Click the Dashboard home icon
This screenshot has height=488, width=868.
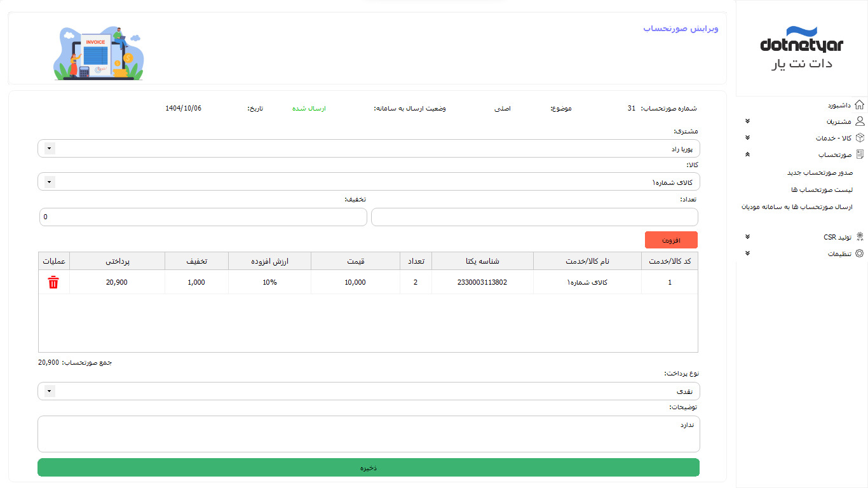pos(860,105)
